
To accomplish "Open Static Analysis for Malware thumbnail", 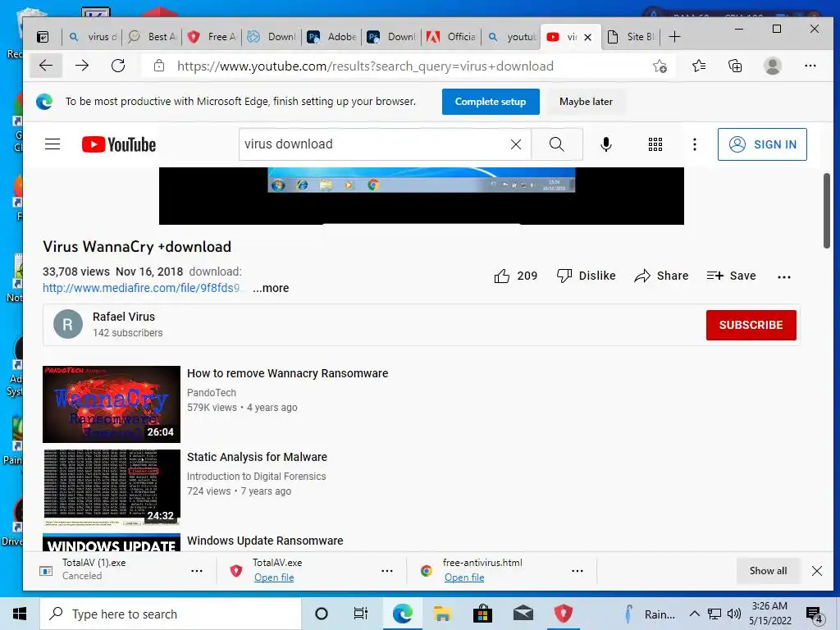I will 112,487.
